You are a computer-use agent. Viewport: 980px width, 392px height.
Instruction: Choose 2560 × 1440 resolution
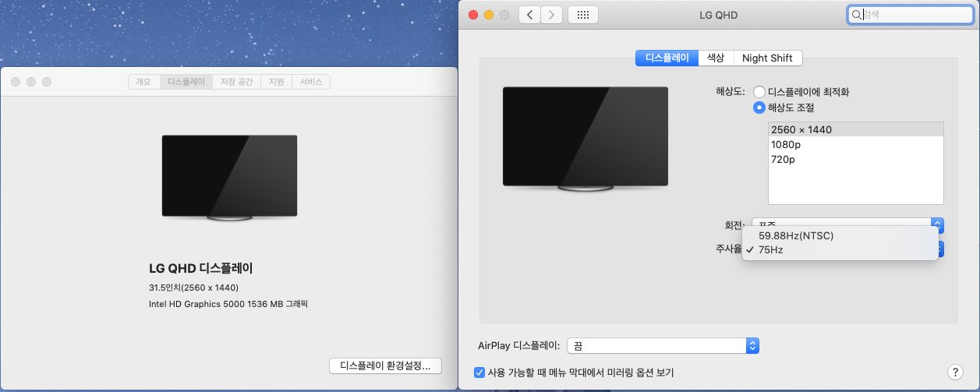[855, 129]
